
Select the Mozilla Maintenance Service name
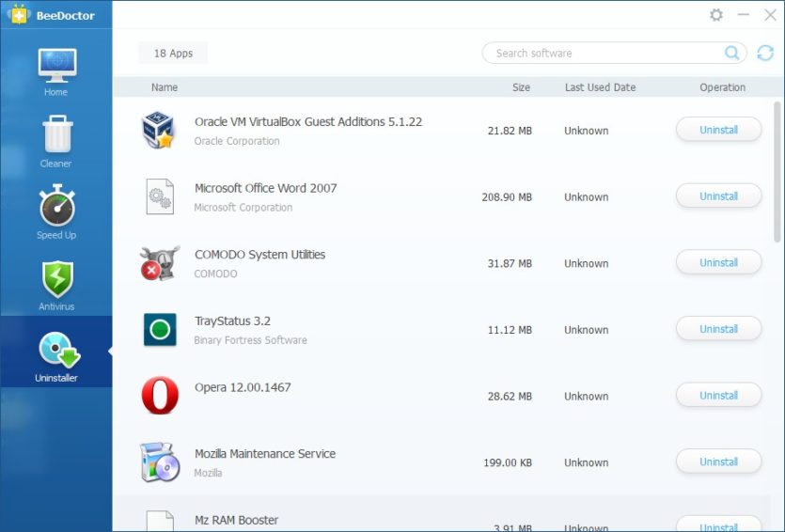point(265,454)
